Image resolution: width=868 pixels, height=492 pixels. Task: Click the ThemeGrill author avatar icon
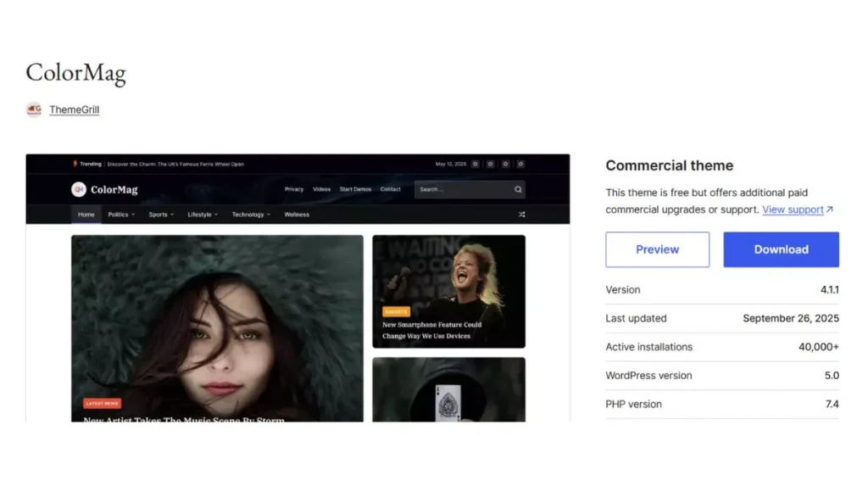(x=34, y=109)
